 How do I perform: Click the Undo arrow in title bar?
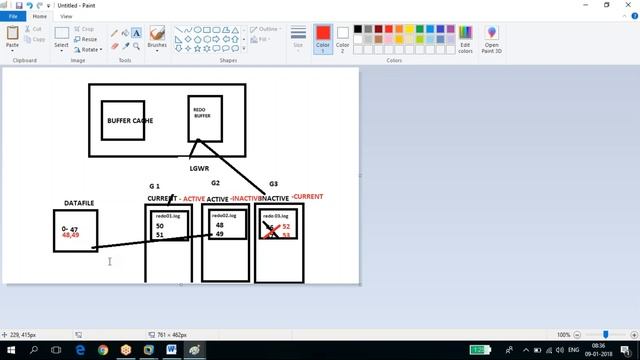pyautogui.click(x=29, y=5)
